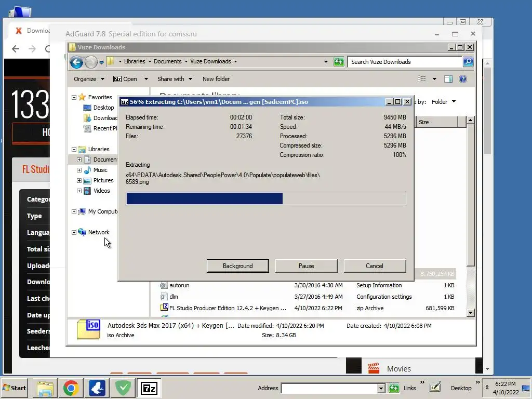
Task: Cancel the 7-Zip extraction
Action: point(375,266)
